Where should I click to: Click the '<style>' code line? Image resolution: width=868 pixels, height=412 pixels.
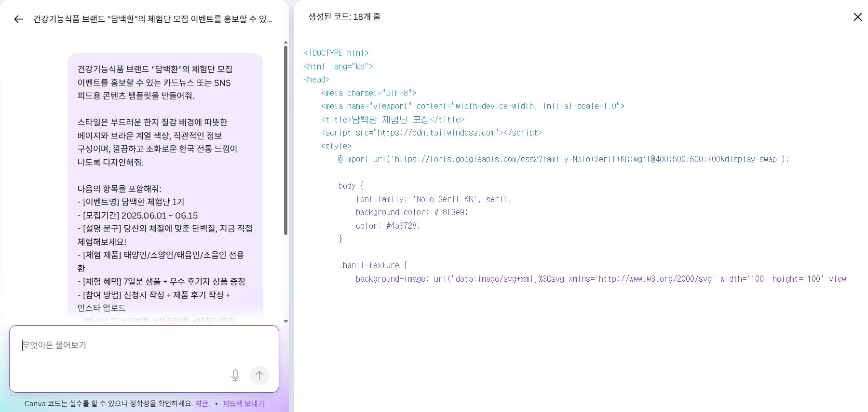336,146
